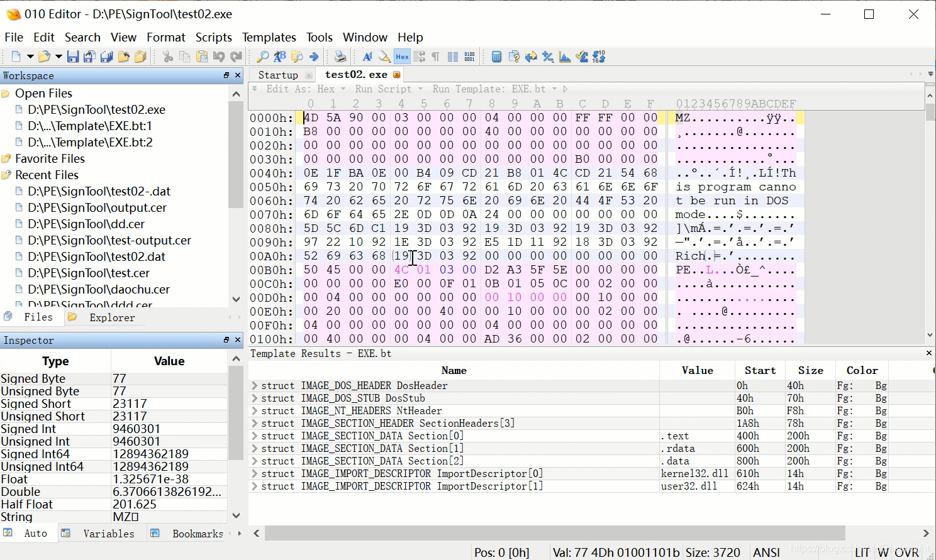
Task: Click the Open File folder icon
Action: coord(44,57)
